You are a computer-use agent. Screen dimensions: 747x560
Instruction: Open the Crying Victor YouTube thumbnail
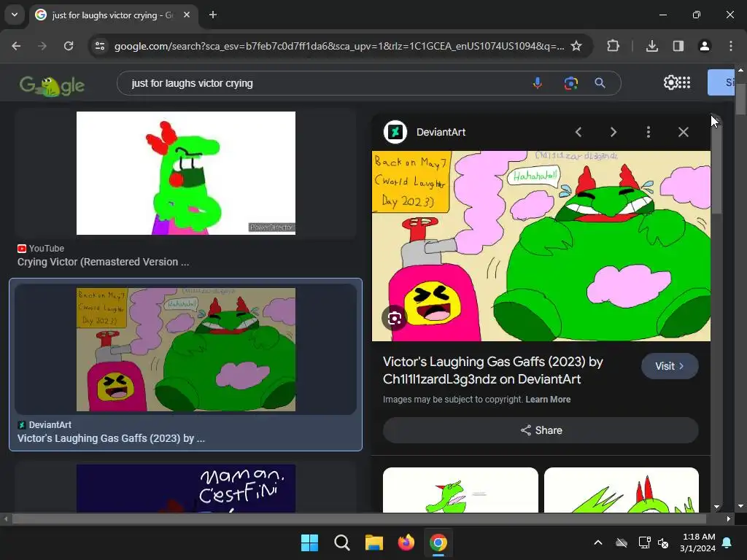coord(186,173)
